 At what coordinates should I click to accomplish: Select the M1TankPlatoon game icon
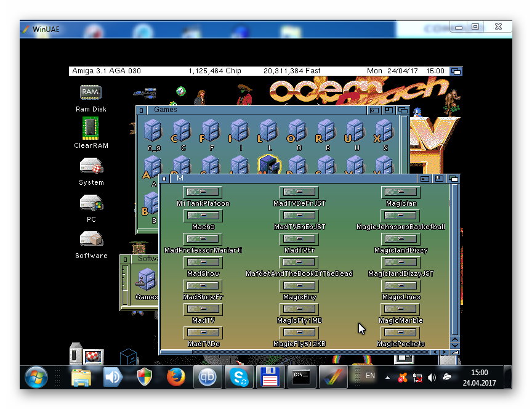click(x=203, y=192)
